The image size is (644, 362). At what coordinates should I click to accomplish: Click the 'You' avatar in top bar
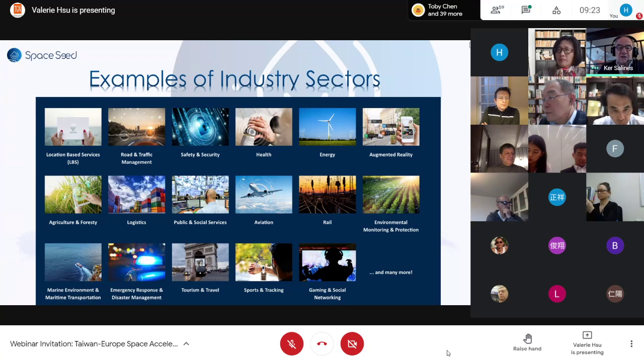click(626, 10)
